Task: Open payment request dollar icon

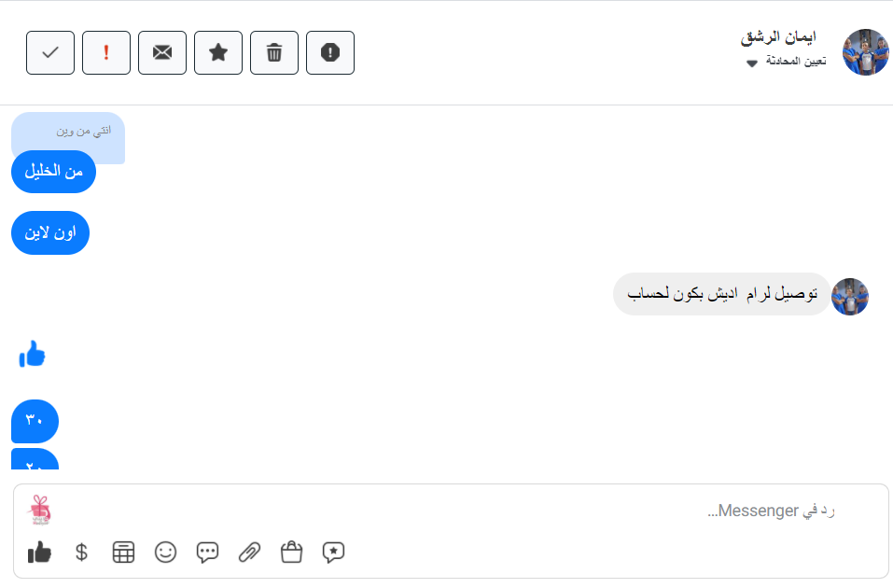Action: pyautogui.click(x=81, y=553)
